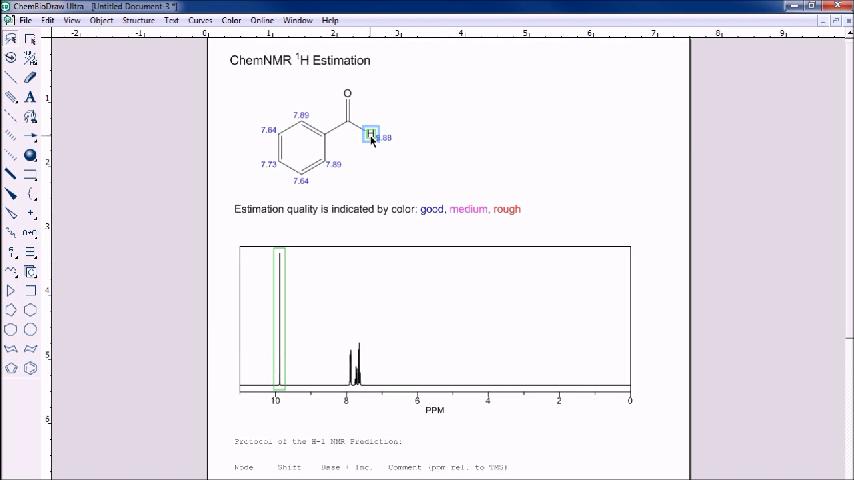Select the Hashed Bond tool
The image size is (854, 480).
click(x=11, y=136)
